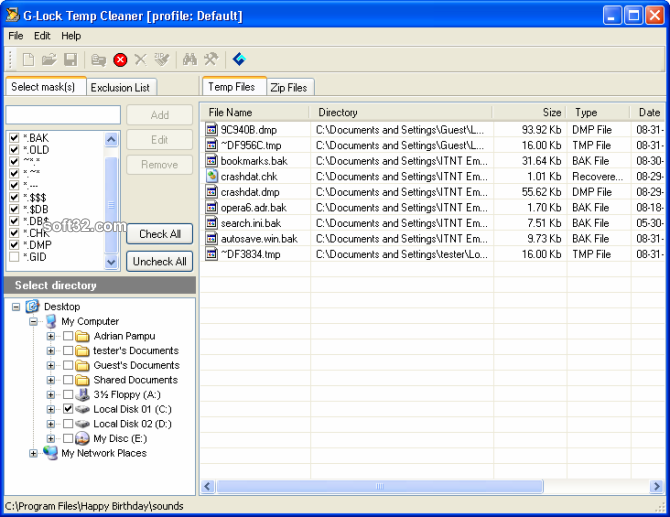Uncheck the *.DMP mask checkbox
Screen dimensions: 670x517
14,245
